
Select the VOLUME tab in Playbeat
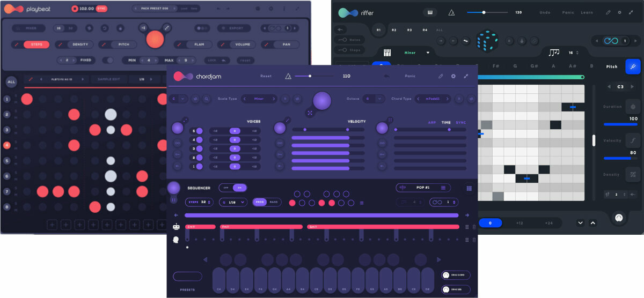click(x=243, y=44)
